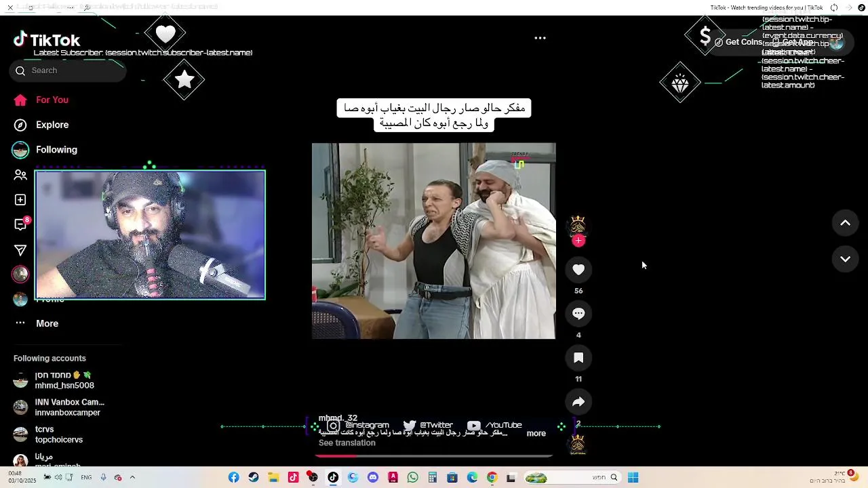Click the Get App button

point(793,42)
